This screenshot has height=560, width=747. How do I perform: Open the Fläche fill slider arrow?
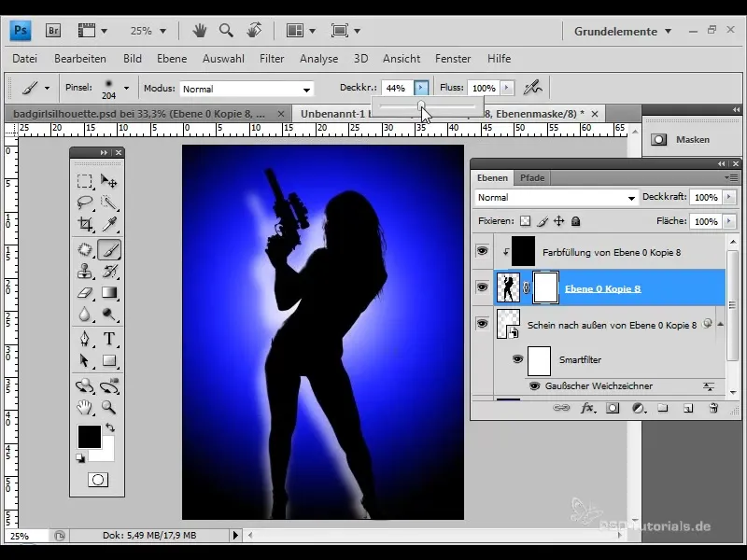pyautogui.click(x=729, y=221)
